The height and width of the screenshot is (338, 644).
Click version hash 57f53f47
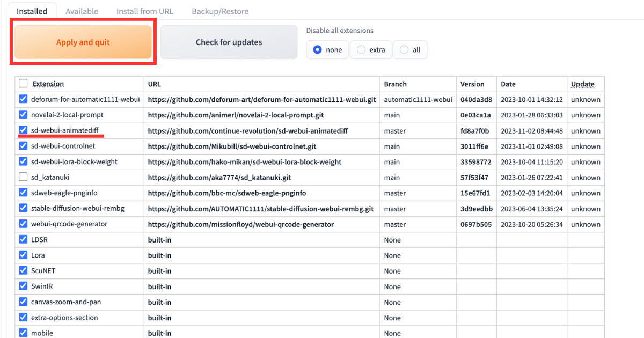(x=474, y=178)
